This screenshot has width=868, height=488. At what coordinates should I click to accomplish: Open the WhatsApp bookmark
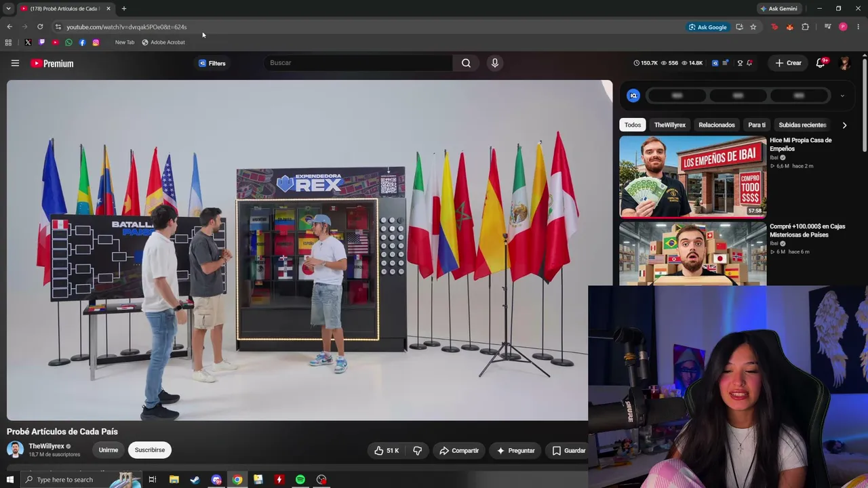(68, 42)
